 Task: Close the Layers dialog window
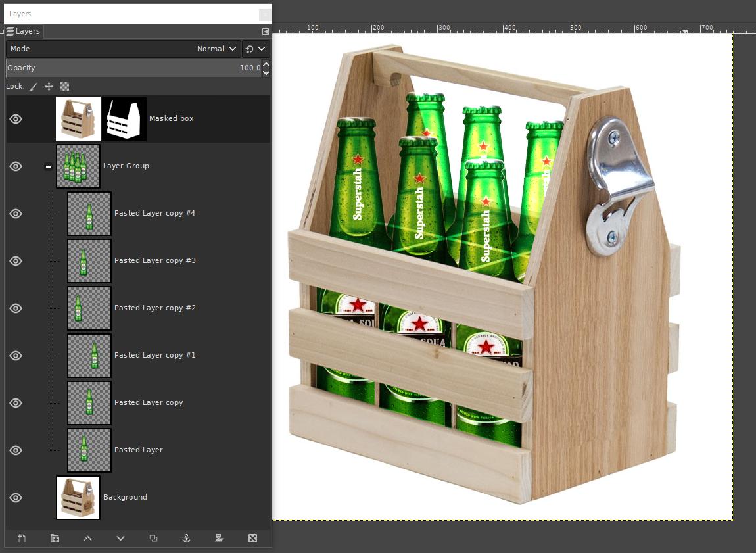point(265,14)
